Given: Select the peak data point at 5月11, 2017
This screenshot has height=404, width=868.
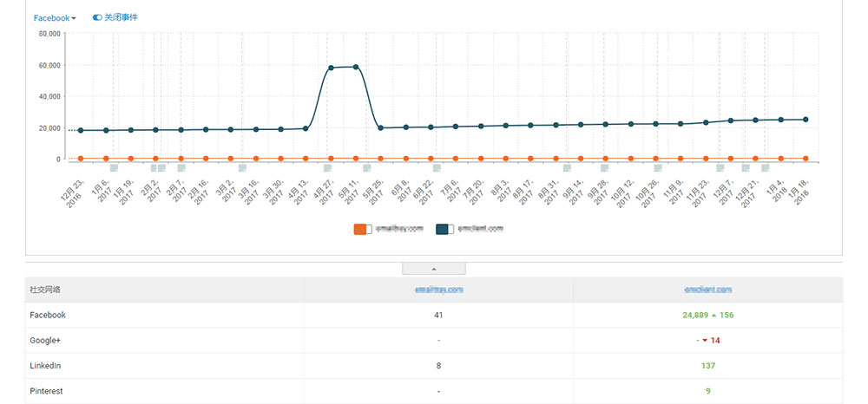Looking at the screenshot, I should (356, 67).
